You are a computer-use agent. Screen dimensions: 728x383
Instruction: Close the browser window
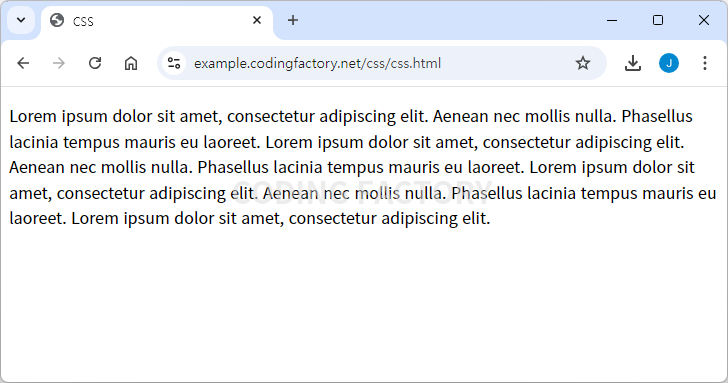point(703,20)
